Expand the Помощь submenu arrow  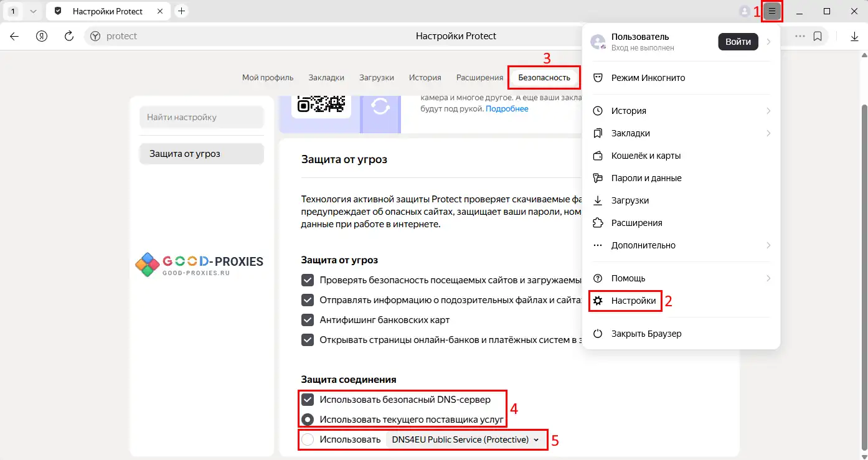pyautogui.click(x=768, y=278)
